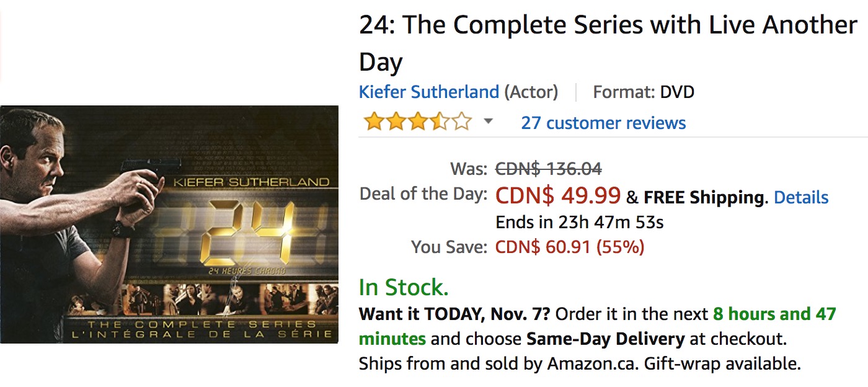Click the third gold rating star
868x387 pixels.
coord(417,122)
